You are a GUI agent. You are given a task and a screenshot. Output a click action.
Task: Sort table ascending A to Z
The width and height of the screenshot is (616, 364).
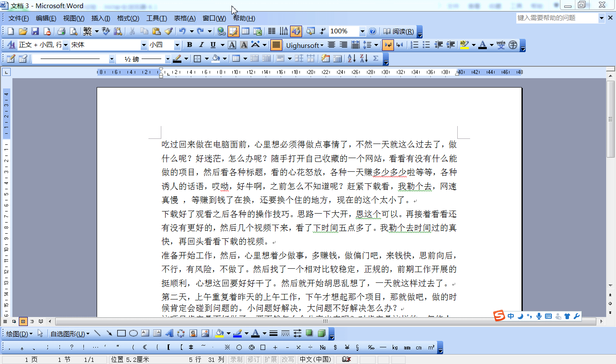click(x=352, y=59)
